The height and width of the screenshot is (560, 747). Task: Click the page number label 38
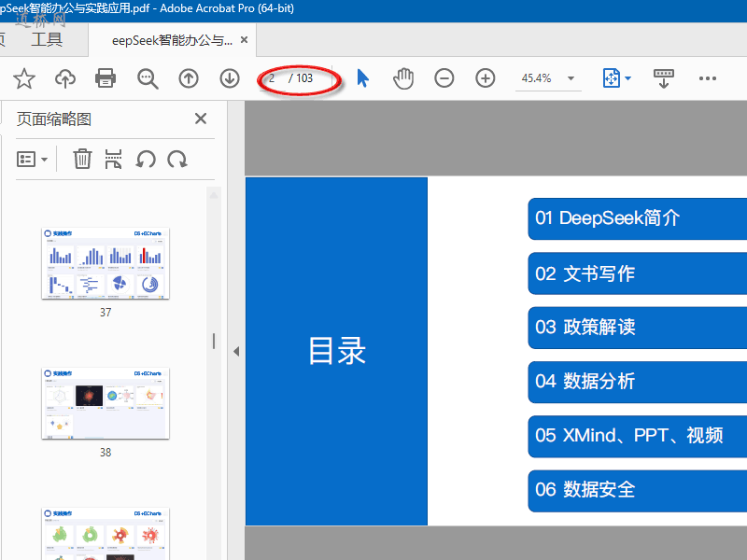click(x=106, y=453)
